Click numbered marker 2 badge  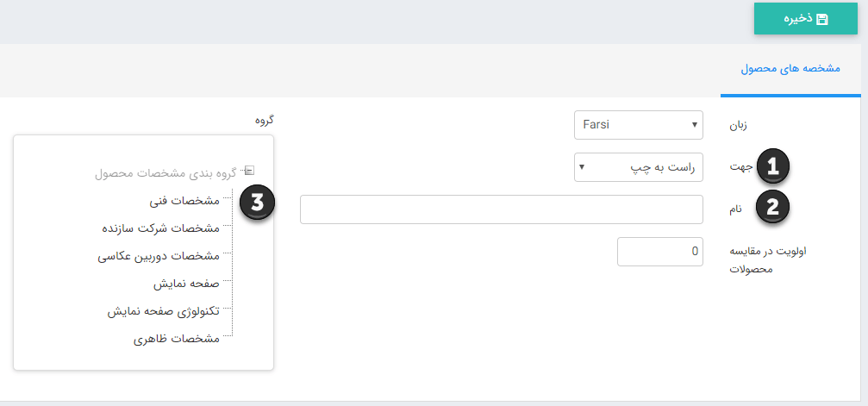772,206
